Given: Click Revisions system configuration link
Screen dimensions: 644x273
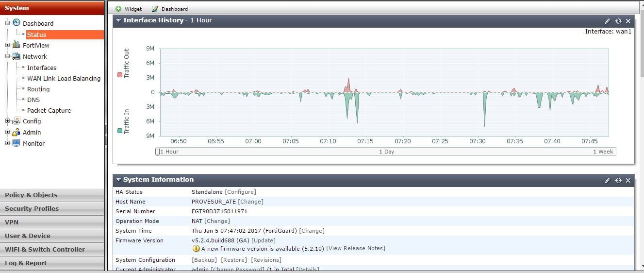Looking at the screenshot, I should point(266,260).
